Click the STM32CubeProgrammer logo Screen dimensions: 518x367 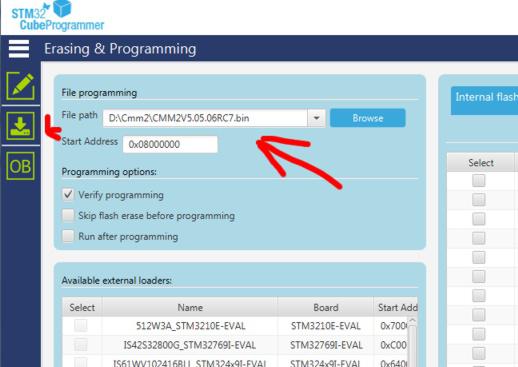click(x=57, y=16)
